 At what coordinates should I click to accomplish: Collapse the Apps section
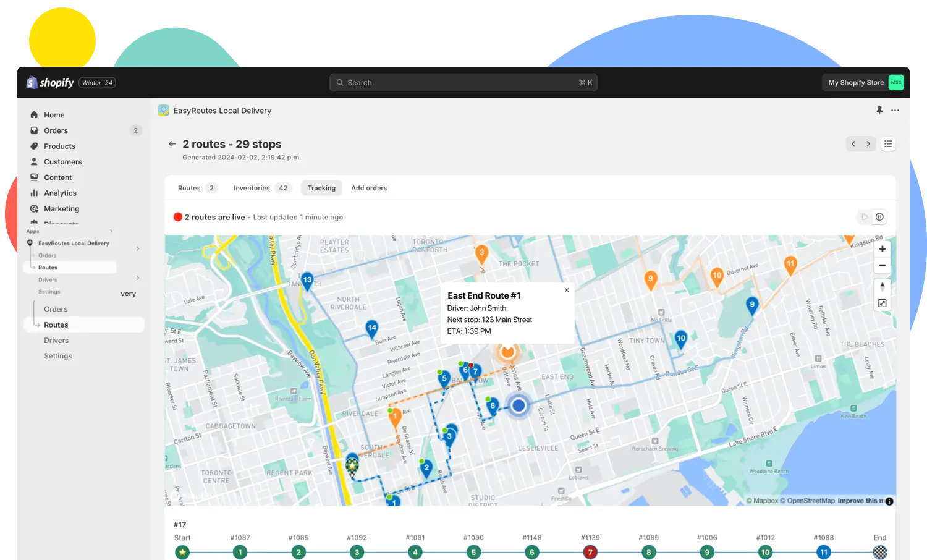tap(111, 231)
